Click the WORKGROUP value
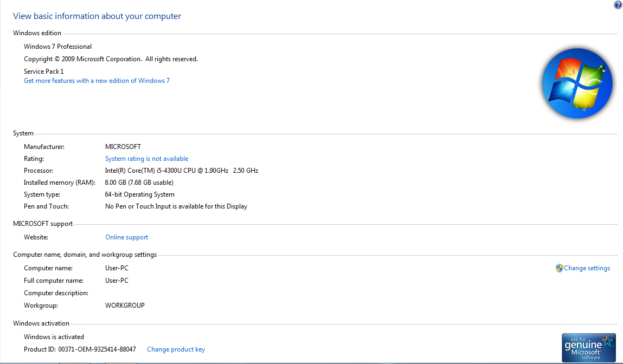This screenshot has height=364, width=623. pyautogui.click(x=125, y=305)
